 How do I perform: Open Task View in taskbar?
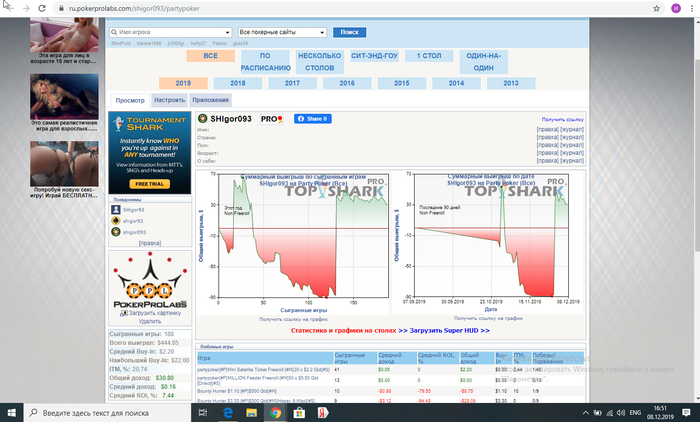coord(203,413)
